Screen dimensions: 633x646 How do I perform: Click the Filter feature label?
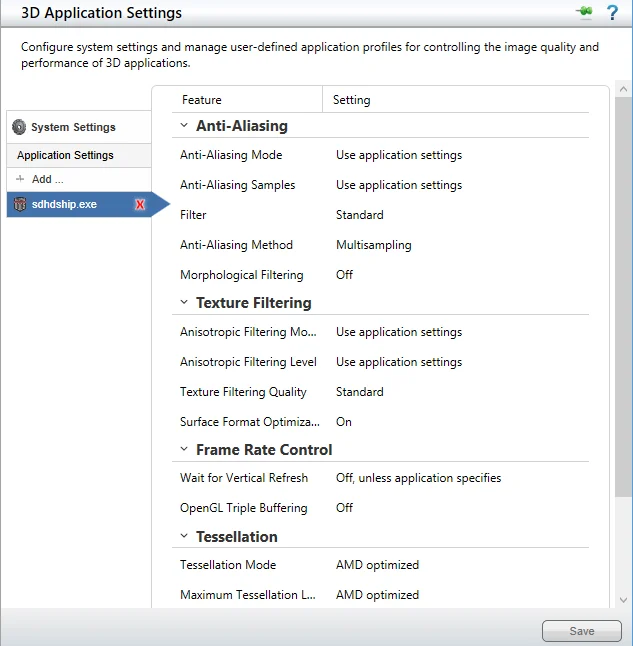193,215
